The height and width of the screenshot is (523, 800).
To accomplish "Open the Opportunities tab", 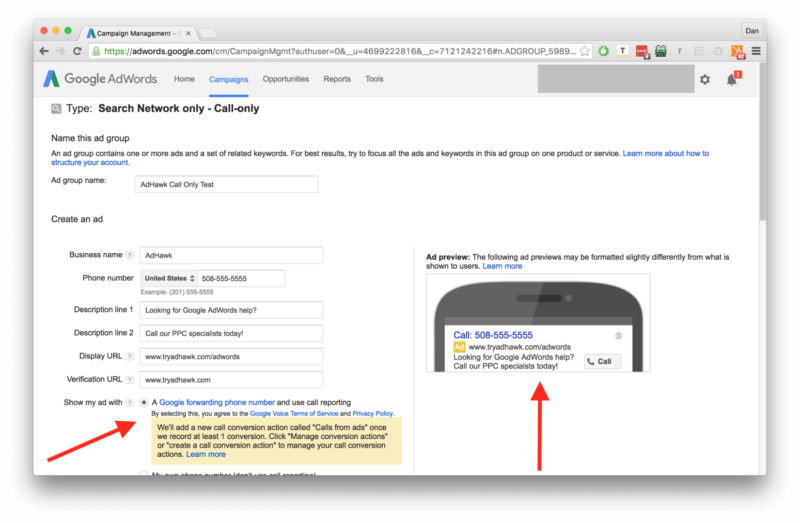I will (x=286, y=79).
